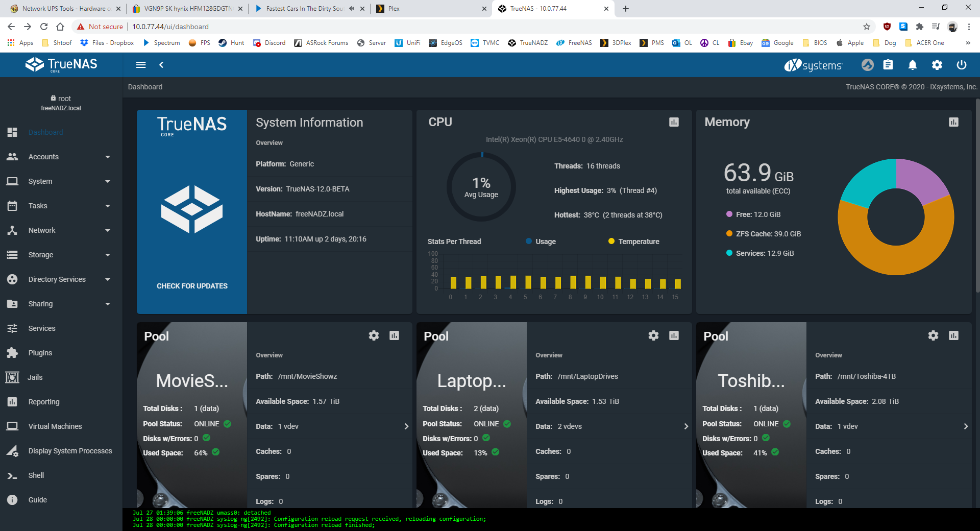980x531 pixels.
Task: Expand the Storage menu
Action: click(61, 255)
